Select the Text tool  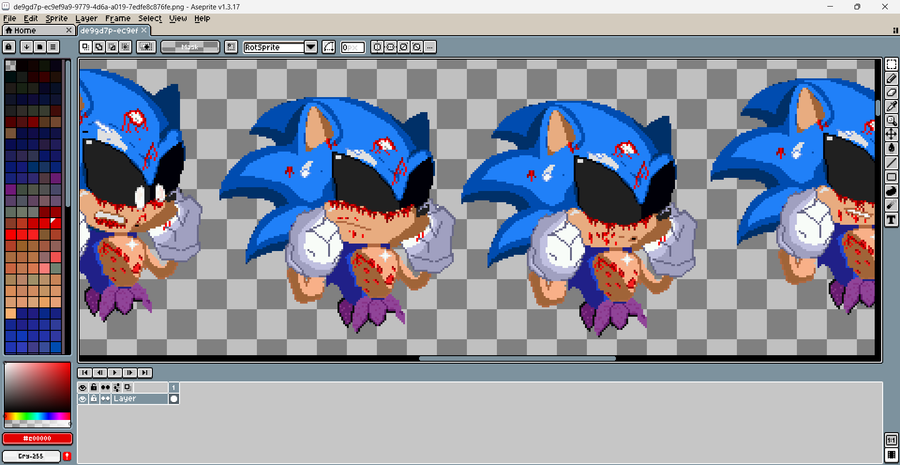click(891, 219)
